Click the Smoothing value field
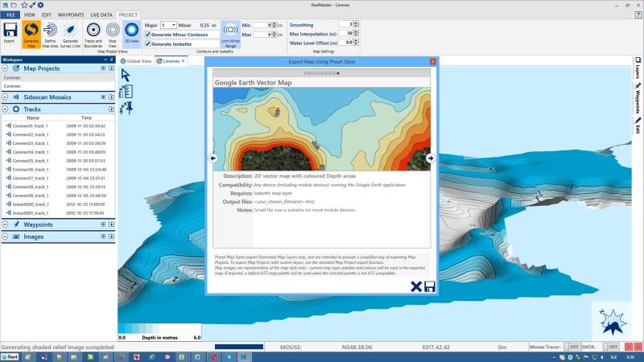The image size is (644, 362). [x=348, y=25]
